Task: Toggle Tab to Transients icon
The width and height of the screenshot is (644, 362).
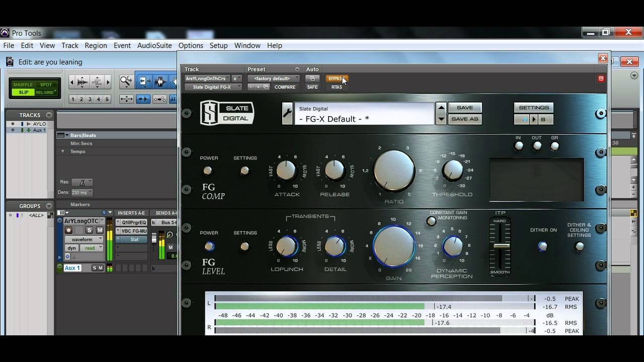Action: tap(143, 99)
